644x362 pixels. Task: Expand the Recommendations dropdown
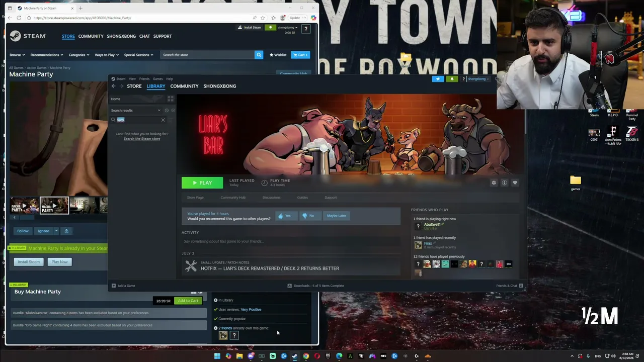click(x=47, y=55)
